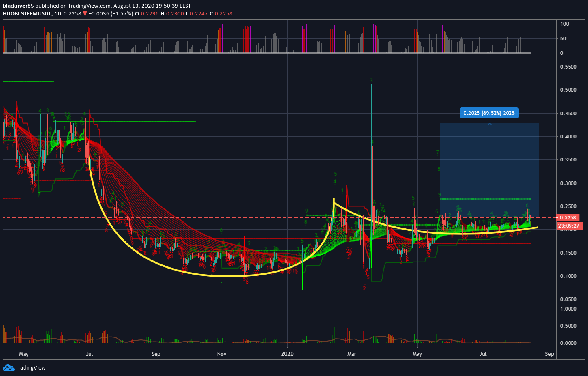Screen dimensions: 588x376
Task: Click the 0.1000 price axis label
Action: [568, 276]
